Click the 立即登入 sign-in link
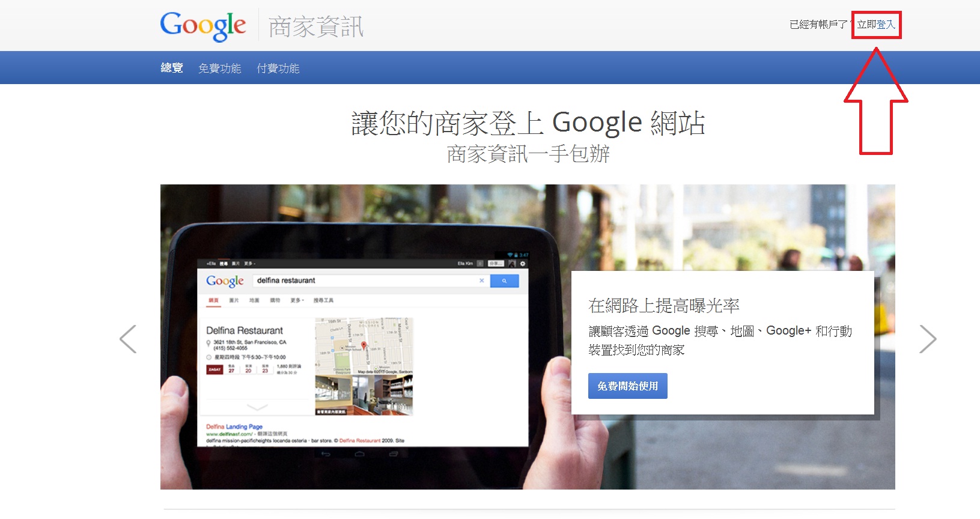 [x=876, y=25]
